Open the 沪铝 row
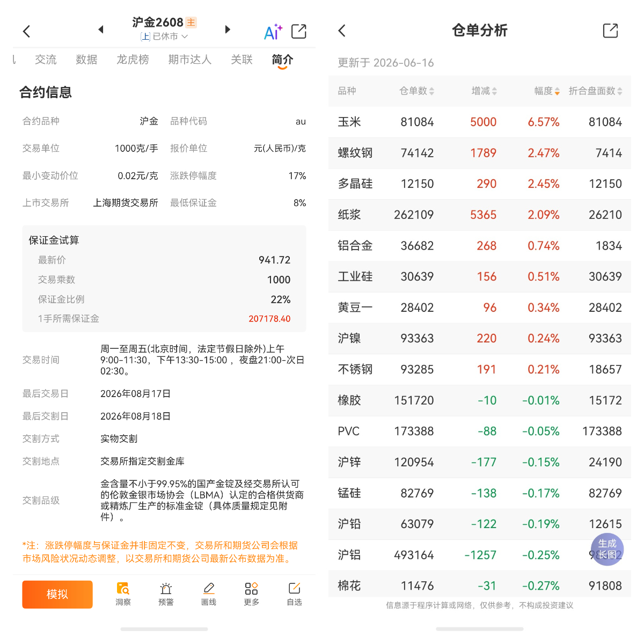 click(480, 555)
